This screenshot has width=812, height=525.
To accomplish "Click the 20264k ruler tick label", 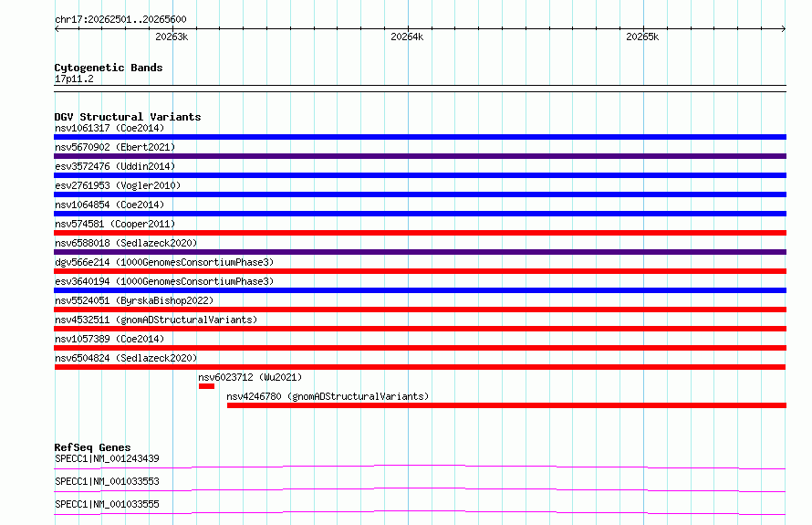I will (x=407, y=37).
